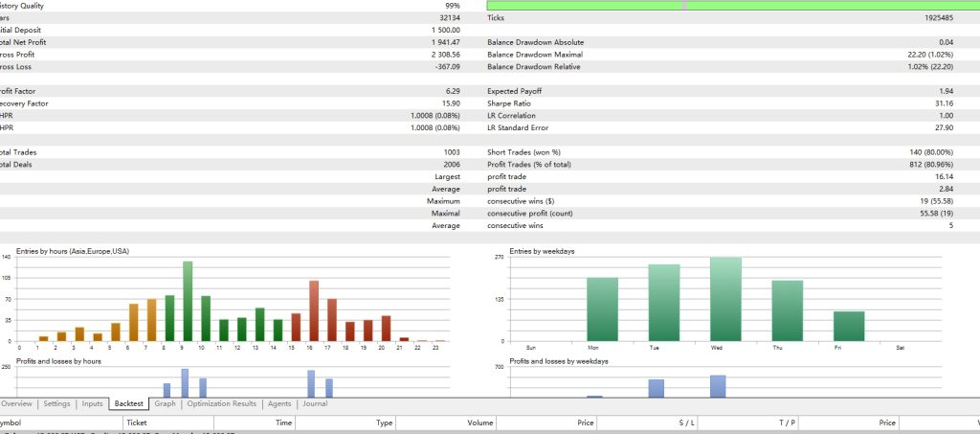This screenshot has height=434, width=980.
Task: Select the Total Deals value 2006
Action: [x=452, y=165]
